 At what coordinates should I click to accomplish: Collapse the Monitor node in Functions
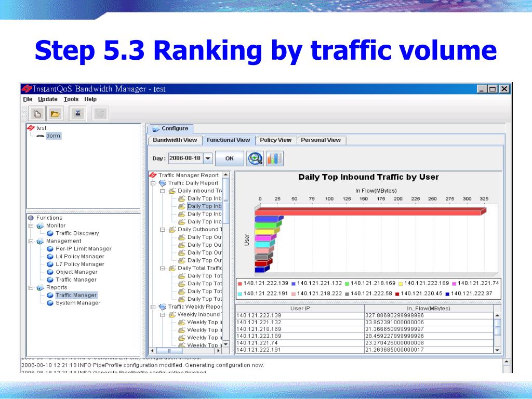tap(31, 225)
